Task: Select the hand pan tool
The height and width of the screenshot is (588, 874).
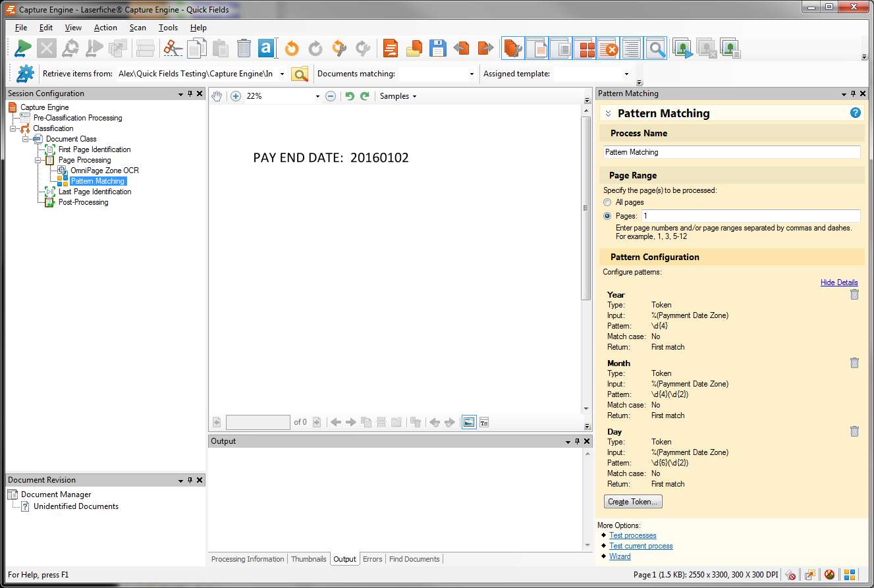Action: tap(217, 96)
